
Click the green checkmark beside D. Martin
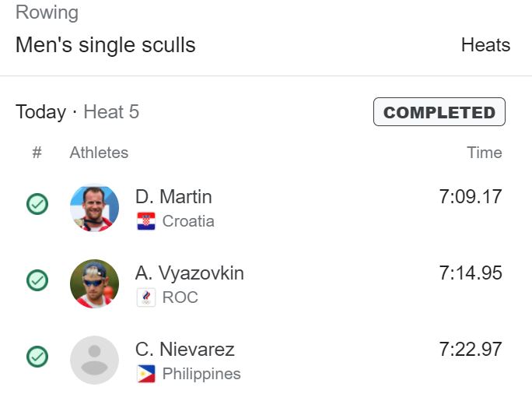coord(37,204)
